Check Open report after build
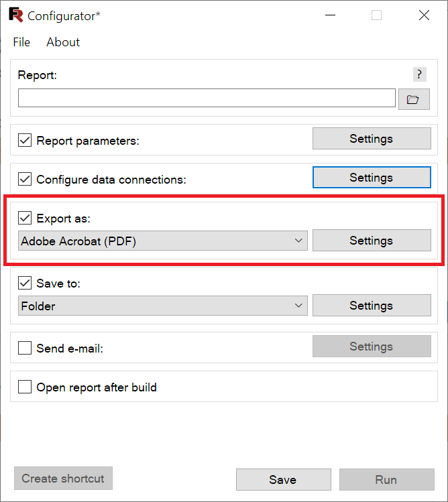The height and width of the screenshot is (502, 448). click(x=25, y=387)
